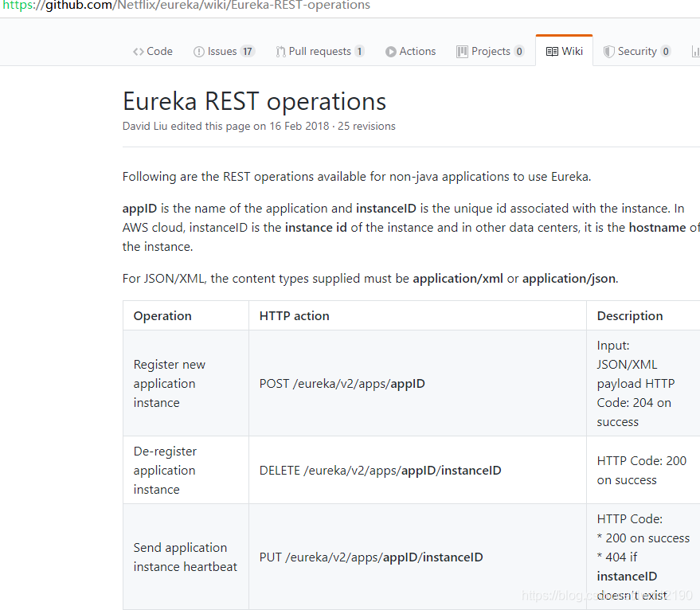This screenshot has height=610, width=700.
Task: Click the bold hostname word in paragraph
Action: pyautogui.click(x=657, y=228)
